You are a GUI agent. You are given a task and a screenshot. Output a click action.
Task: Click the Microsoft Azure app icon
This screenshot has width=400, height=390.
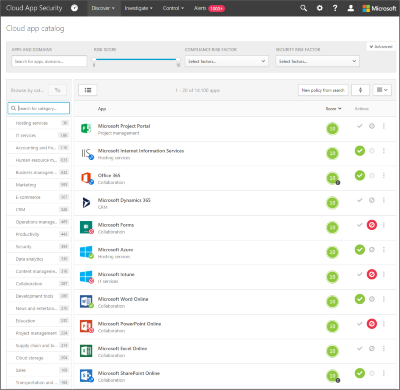tap(86, 252)
